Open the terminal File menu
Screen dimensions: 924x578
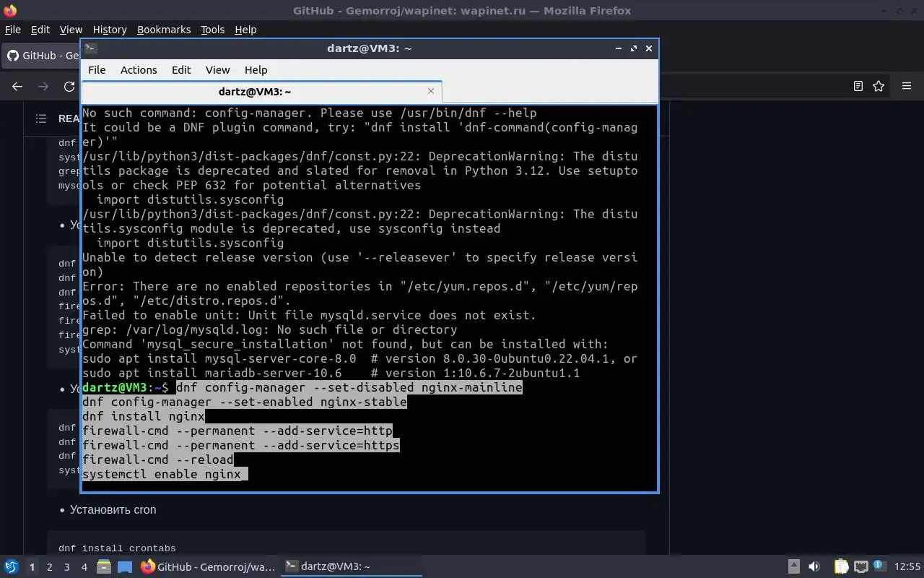pos(97,70)
